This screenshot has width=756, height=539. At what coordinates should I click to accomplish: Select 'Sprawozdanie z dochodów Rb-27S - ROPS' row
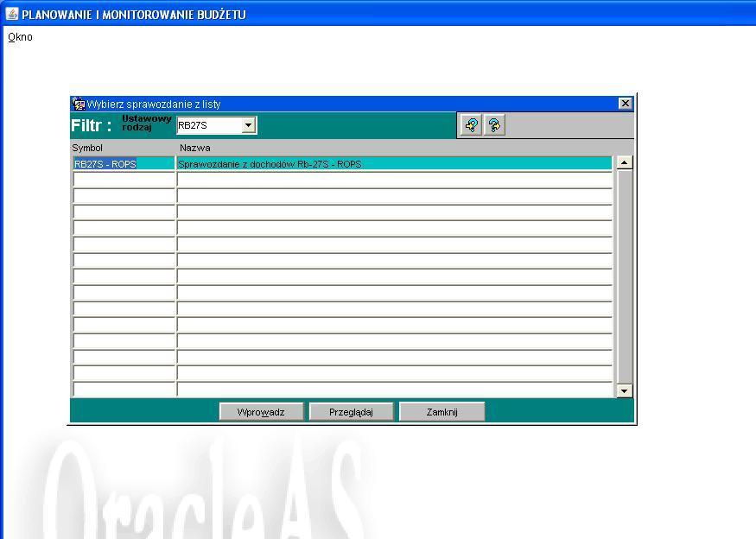tap(394, 164)
